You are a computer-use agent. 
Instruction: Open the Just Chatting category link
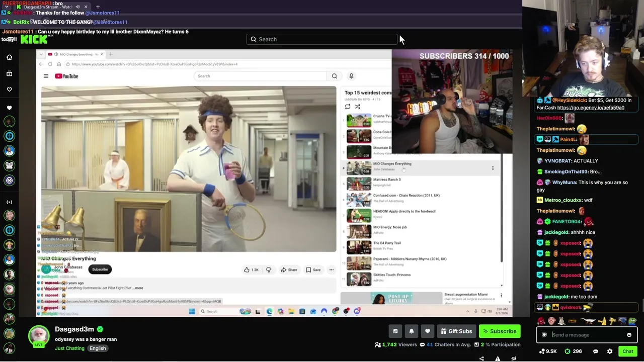coord(69,348)
